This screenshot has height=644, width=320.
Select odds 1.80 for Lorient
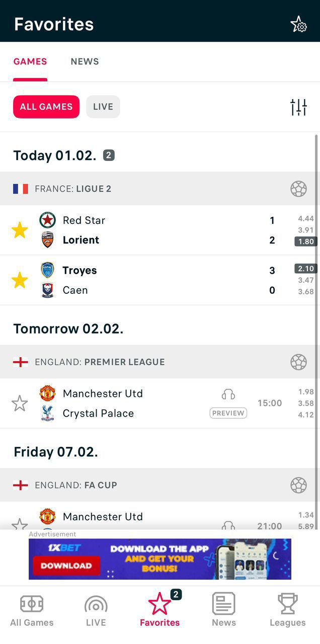click(x=306, y=242)
